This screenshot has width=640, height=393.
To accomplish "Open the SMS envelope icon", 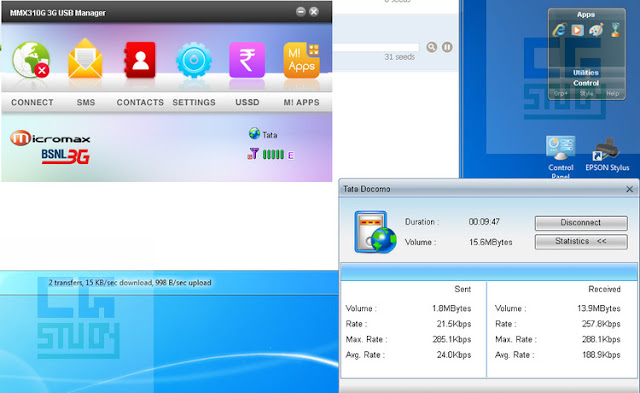I will tap(85, 58).
